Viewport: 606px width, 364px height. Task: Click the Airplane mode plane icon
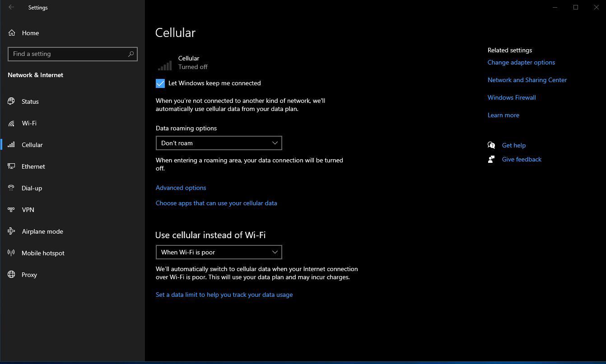pyautogui.click(x=12, y=231)
